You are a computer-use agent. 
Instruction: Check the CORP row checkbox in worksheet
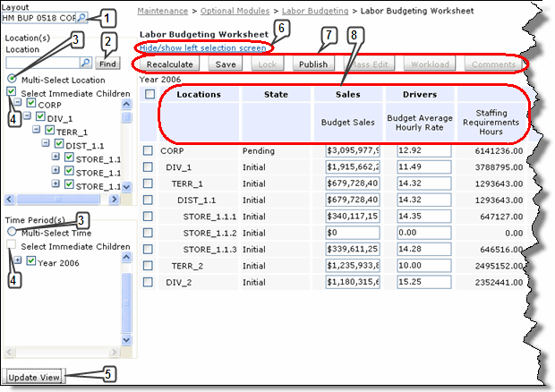click(149, 151)
